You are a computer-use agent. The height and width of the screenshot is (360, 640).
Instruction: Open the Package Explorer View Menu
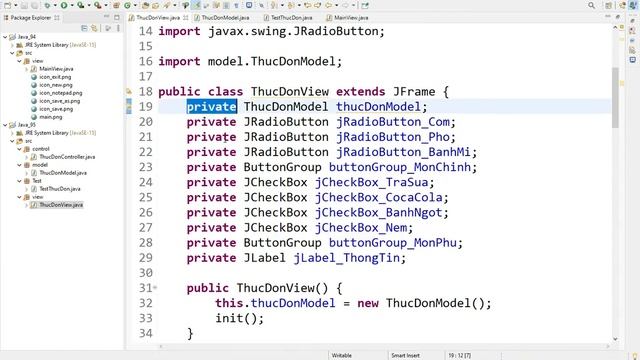pyautogui.click(x=118, y=28)
